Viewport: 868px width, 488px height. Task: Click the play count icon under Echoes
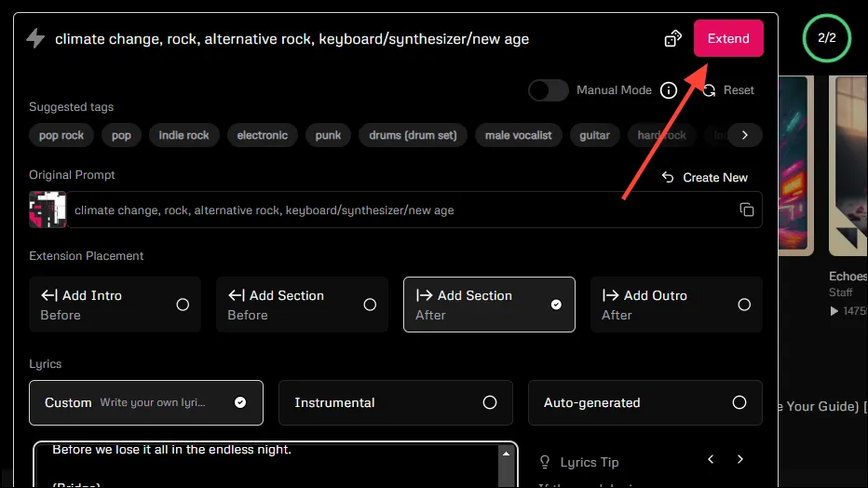tap(834, 311)
